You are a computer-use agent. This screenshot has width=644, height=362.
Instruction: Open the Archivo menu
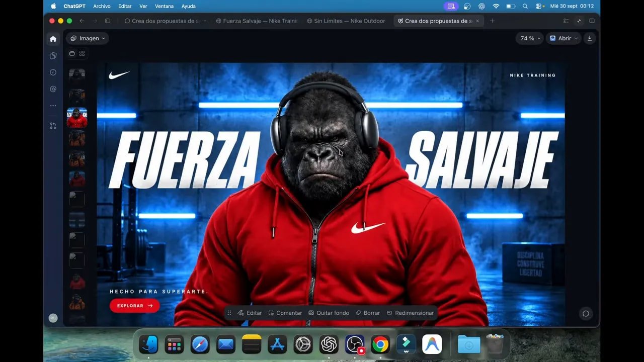102,6
